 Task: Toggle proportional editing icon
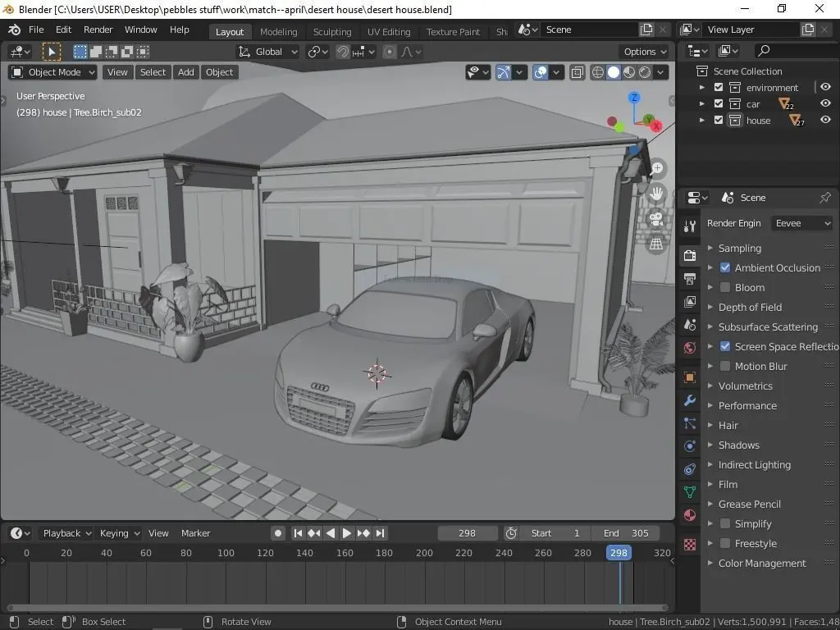[x=390, y=52]
